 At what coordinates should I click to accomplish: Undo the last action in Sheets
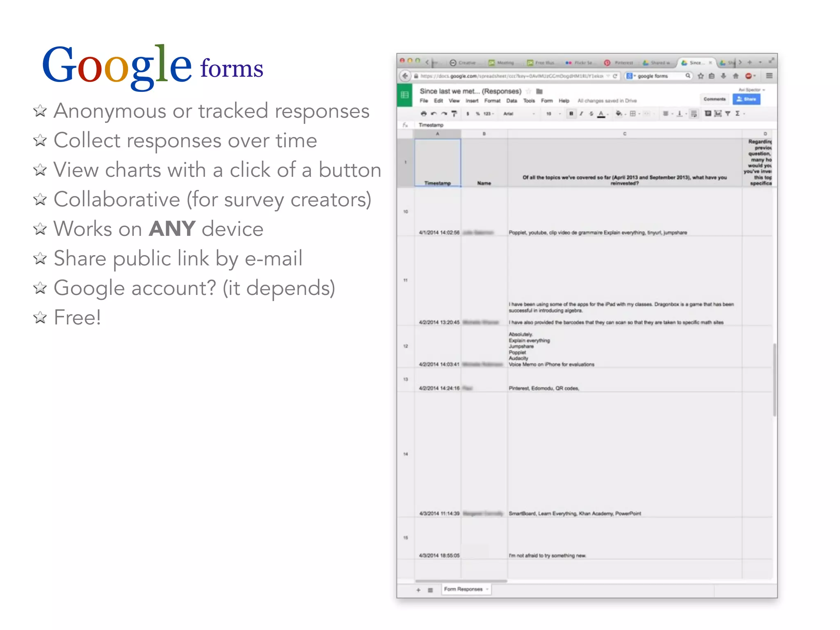click(x=434, y=114)
